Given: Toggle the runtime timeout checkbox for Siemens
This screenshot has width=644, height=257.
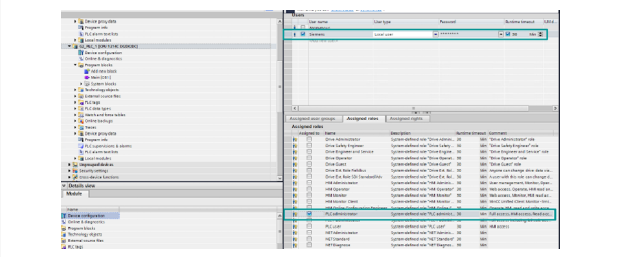Looking at the screenshot, I should coord(508,34).
